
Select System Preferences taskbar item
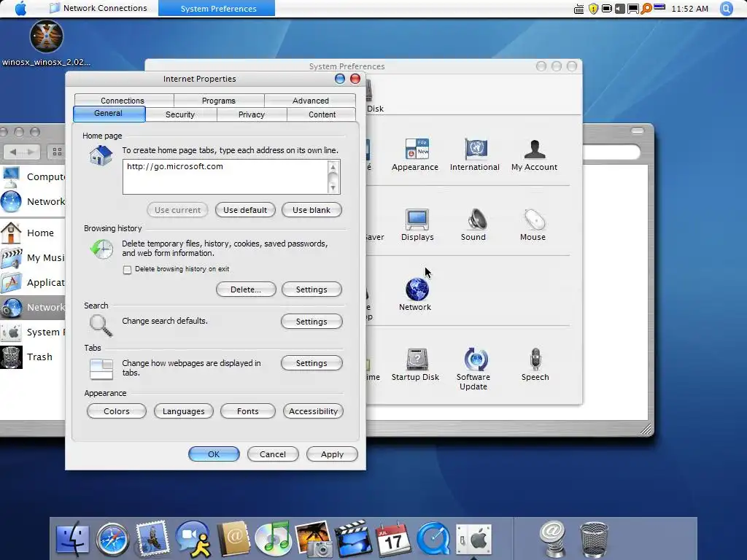point(217,8)
